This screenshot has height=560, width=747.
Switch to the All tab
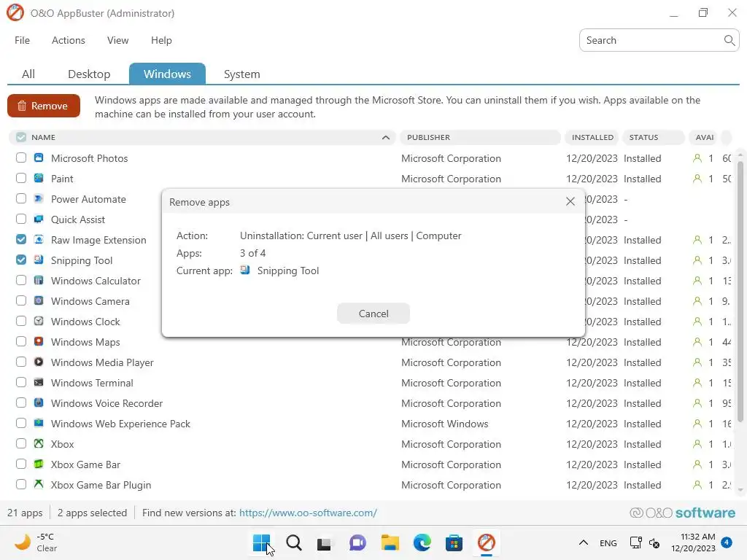tap(28, 74)
